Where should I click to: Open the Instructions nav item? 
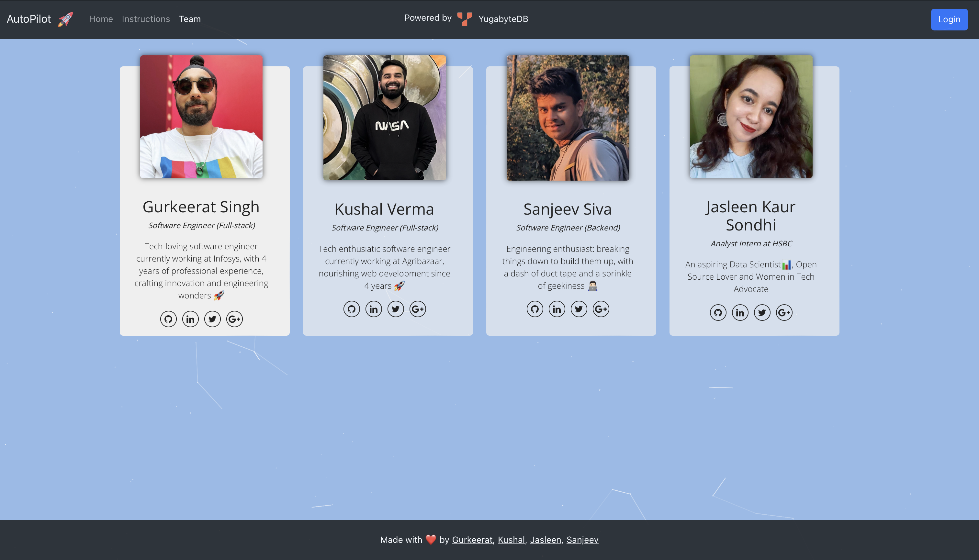[x=146, y=19]
